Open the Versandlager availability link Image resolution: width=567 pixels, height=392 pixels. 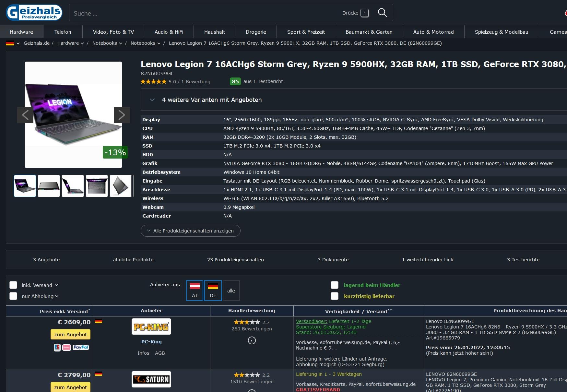(x=312, y=321)
